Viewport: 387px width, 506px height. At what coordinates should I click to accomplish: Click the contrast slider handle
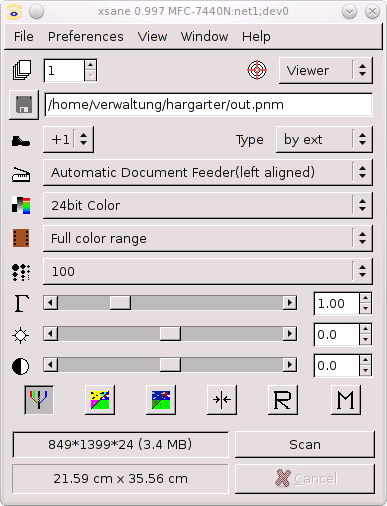tap(170, 365)
